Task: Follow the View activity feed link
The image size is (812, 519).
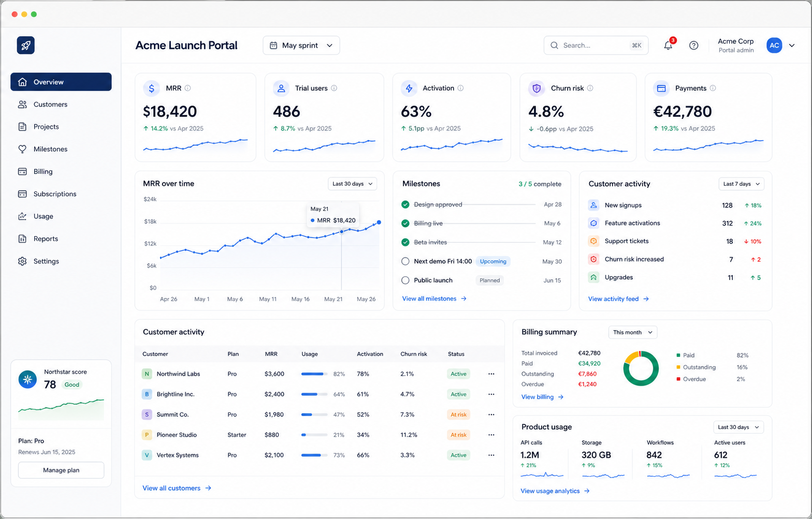Action: coord(618,299)
